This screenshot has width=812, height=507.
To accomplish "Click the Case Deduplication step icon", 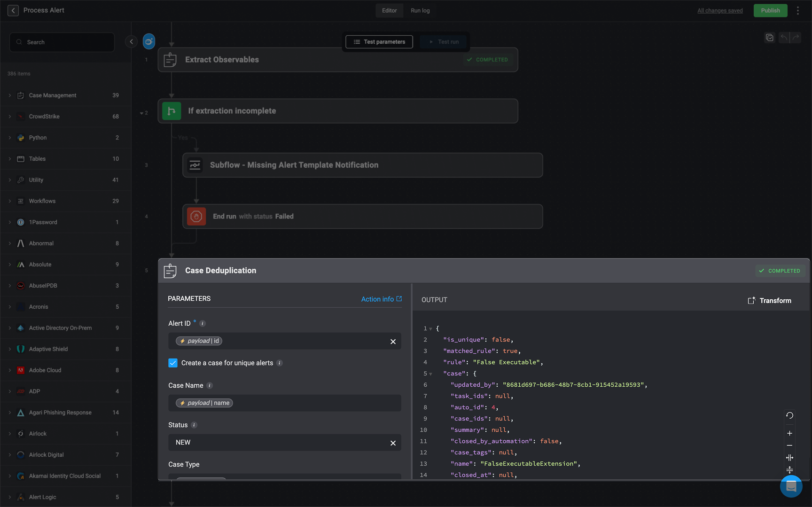I will click(170, 271).
